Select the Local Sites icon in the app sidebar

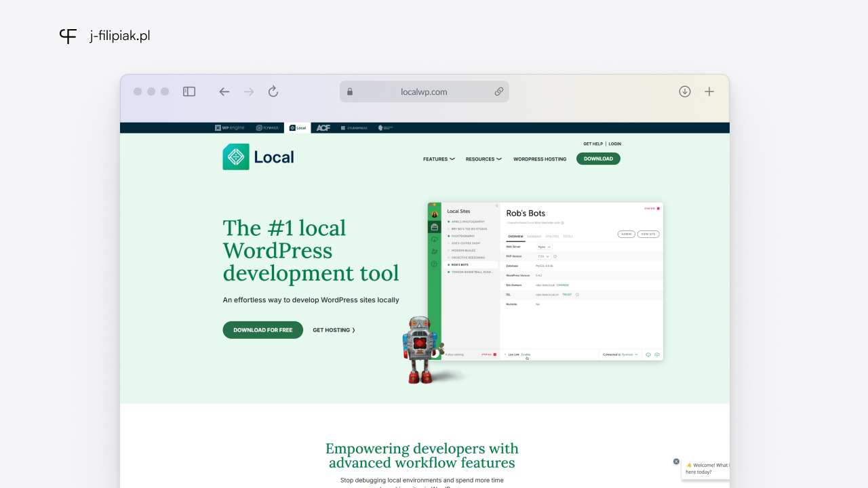pos(435,227)
